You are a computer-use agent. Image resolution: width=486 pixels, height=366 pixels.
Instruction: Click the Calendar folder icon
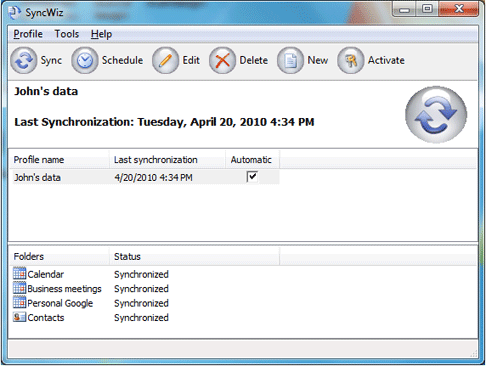pos(19,273)
